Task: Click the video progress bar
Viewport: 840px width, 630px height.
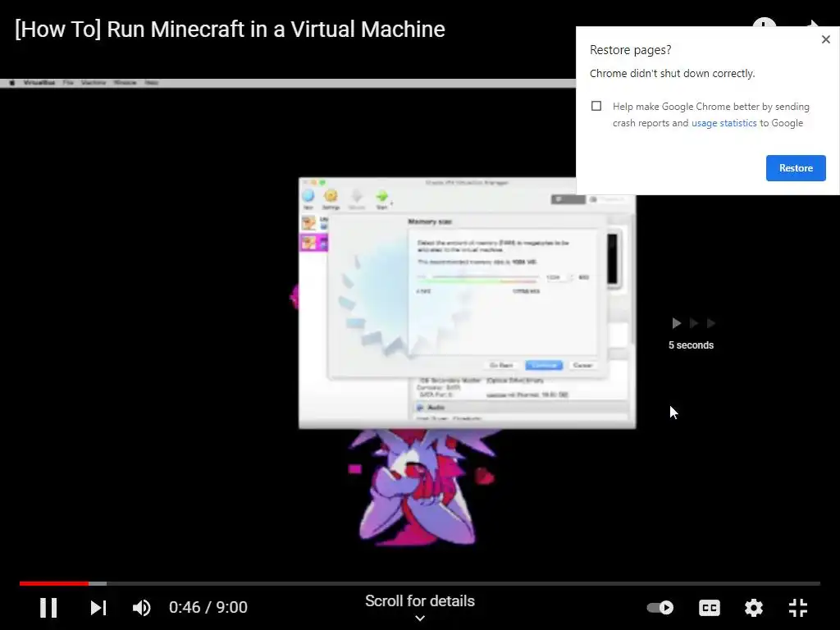Action: click(x=420, y=583)
